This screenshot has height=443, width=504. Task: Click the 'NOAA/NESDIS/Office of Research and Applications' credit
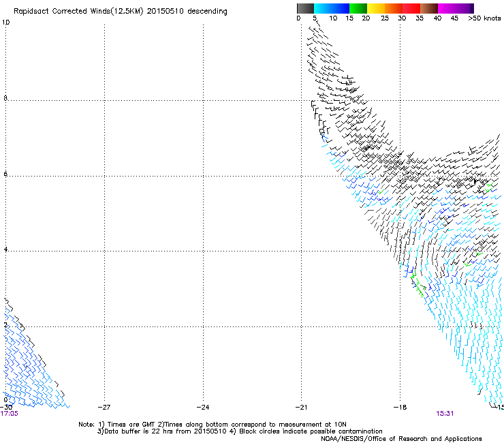pyautogui.click(x=401, y=439)
